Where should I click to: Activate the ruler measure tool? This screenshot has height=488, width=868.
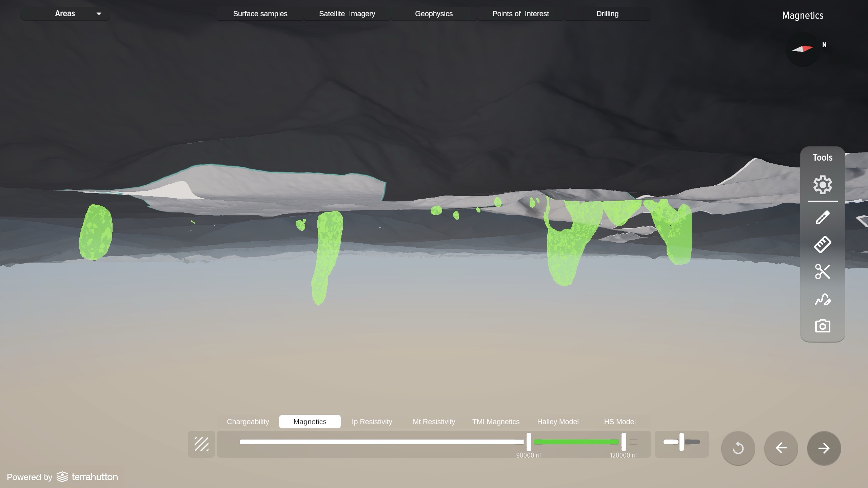[823, 244]
